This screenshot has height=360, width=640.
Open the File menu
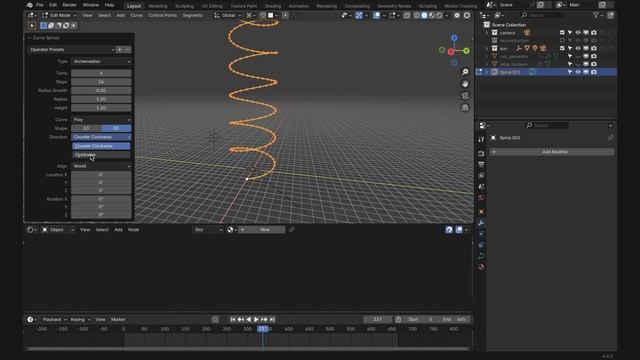40,5
